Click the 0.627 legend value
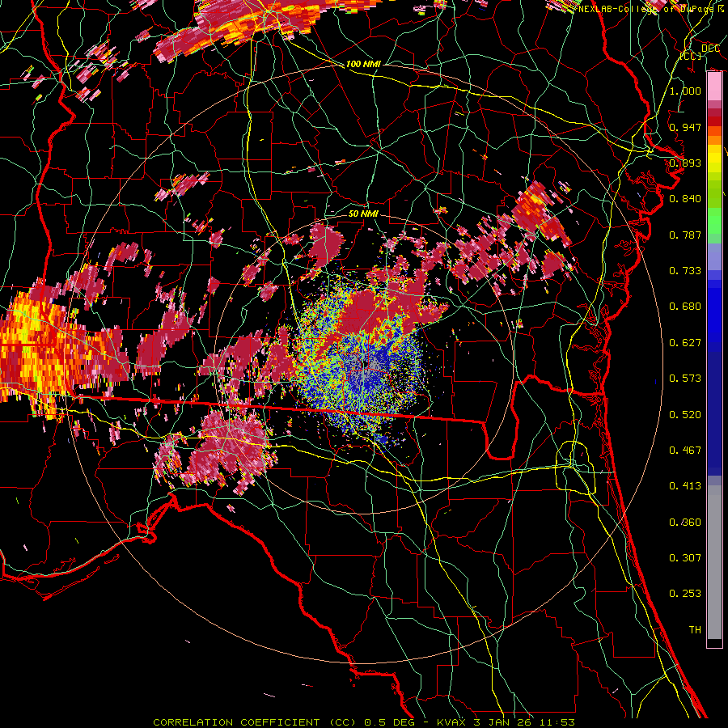Screen dimensions: 728x728 coord(685,343)
